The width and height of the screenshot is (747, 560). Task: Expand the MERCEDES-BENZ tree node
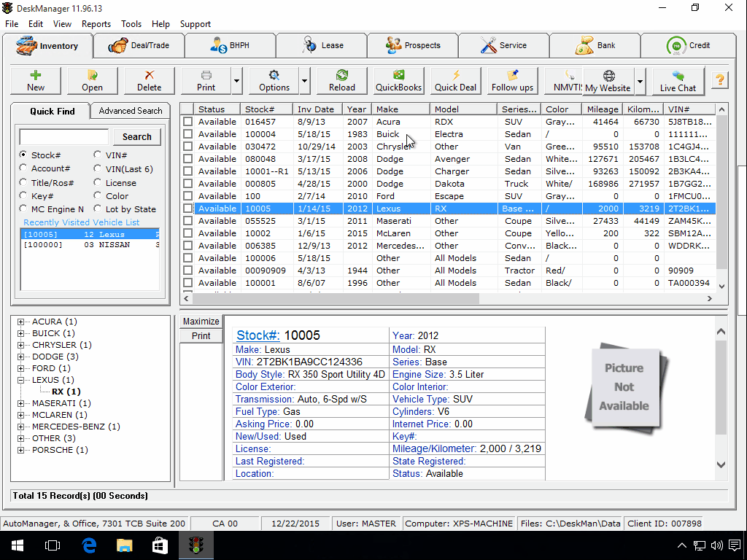coord(20,427)
